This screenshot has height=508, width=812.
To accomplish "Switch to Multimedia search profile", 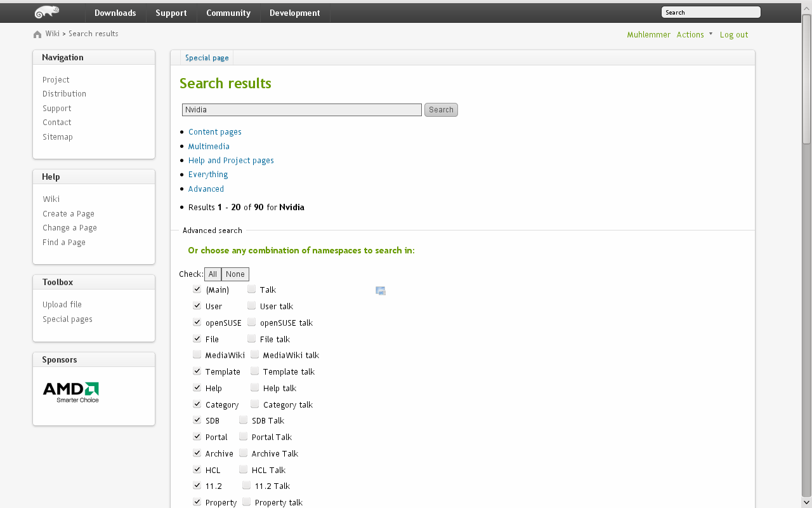I will pos(209,147).
